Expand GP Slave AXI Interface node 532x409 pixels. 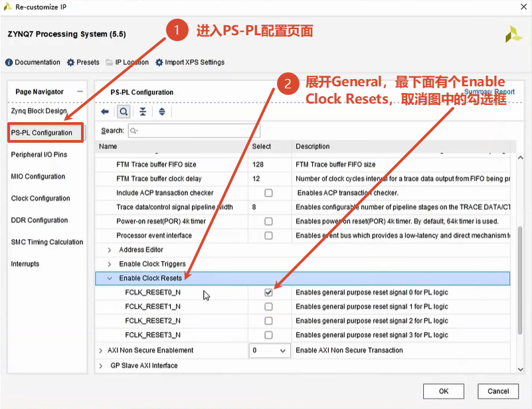click(x=101, y=366)
